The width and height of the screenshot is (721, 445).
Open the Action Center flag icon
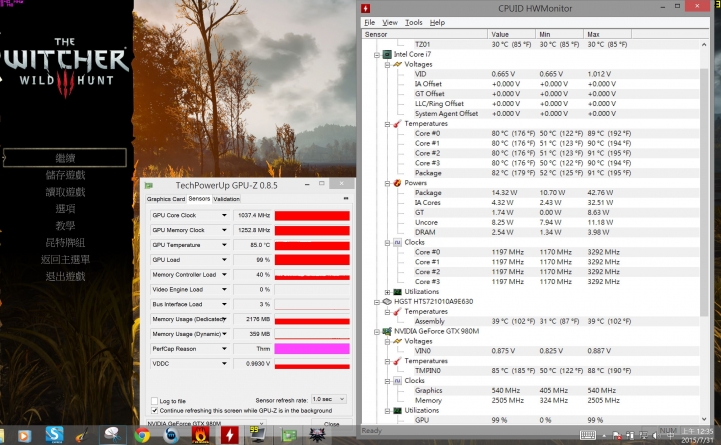[617, 435]
